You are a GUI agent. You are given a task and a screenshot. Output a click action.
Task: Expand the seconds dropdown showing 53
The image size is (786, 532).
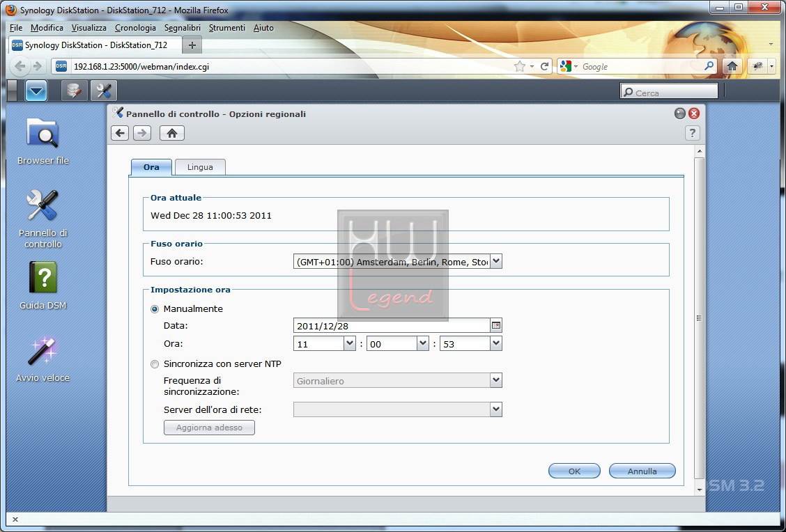495,344
